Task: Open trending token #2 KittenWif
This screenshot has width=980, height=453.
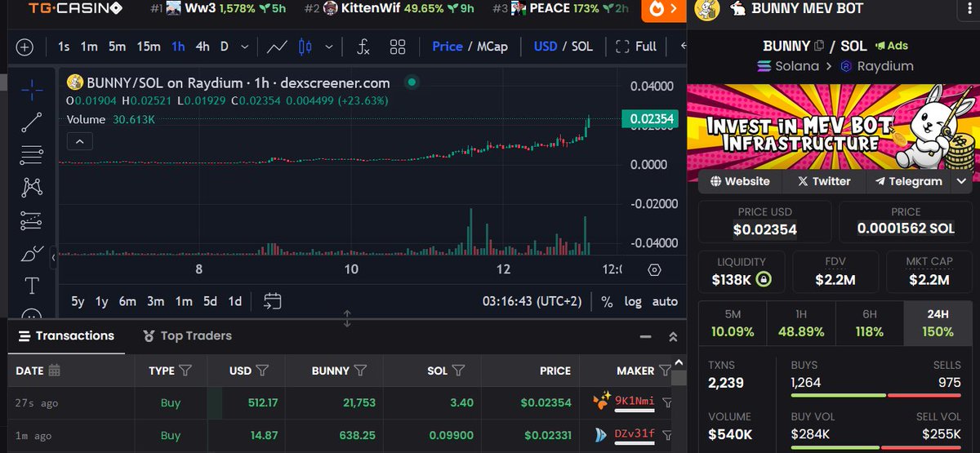Action: pyautogui.click(x=389, y=9)
